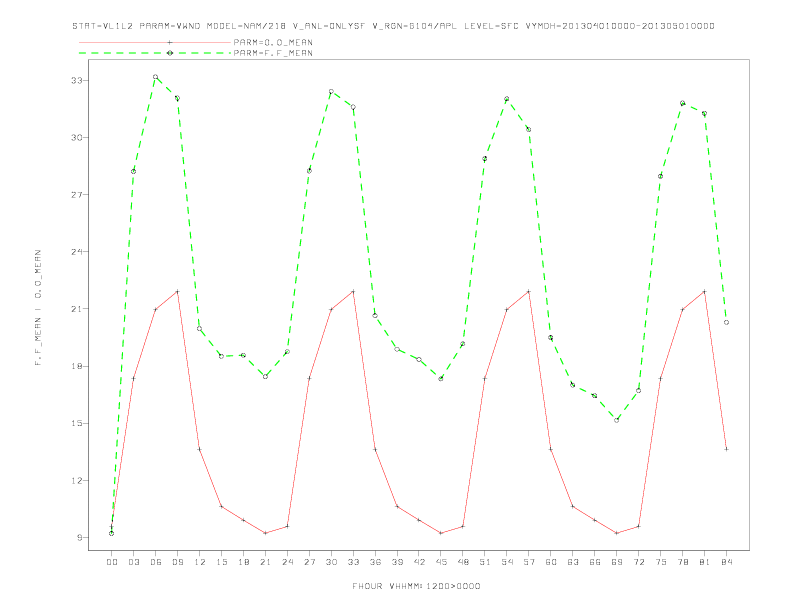This screenshot has width=792, height=612.
Task: Click the red O_MEAN low marker at hour 45
Action: pos(441,533)
